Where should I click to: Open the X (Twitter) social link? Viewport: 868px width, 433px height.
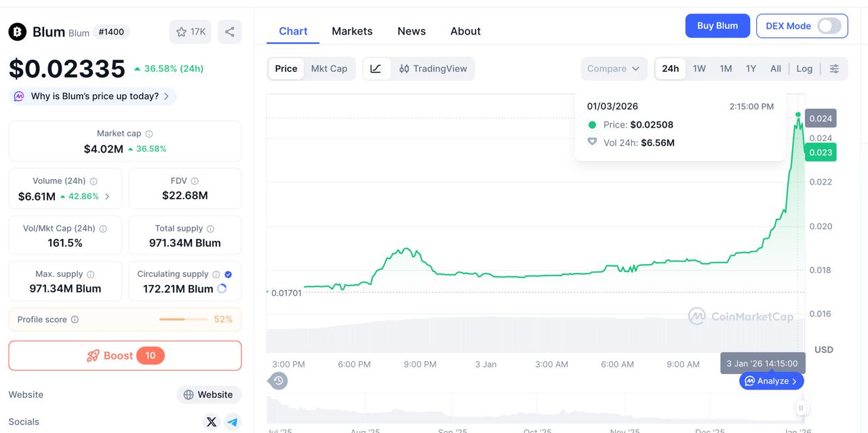[212, 422]
